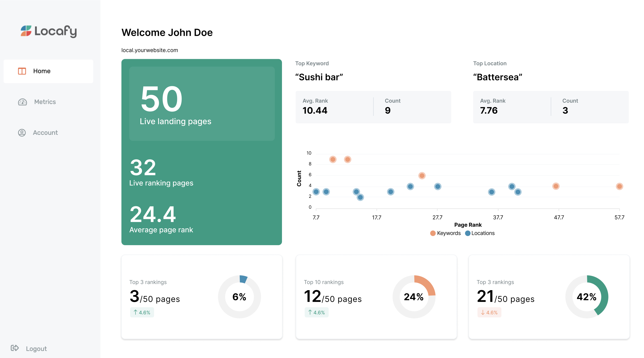Image resolution: width=644 pixels, height=358 pixels.
Task: Click up-arrow 4.6% badge under 12/50 pages
Action: (x=316, y=312)
